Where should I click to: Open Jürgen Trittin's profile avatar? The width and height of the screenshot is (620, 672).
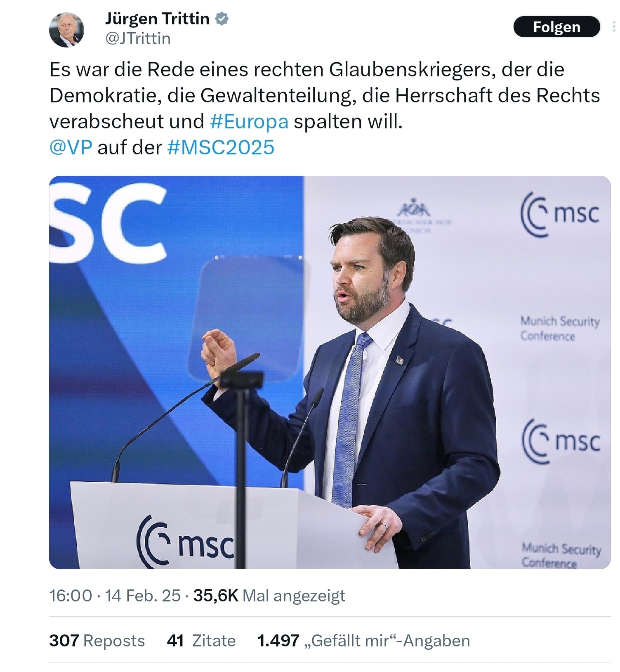click(x=66, y=30)
